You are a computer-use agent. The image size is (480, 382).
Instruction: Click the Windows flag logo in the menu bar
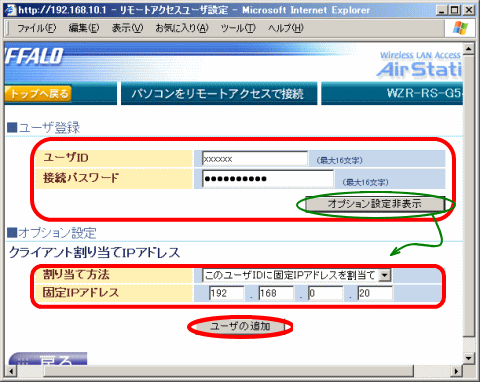pyautogui.click(x=461, y=28)
